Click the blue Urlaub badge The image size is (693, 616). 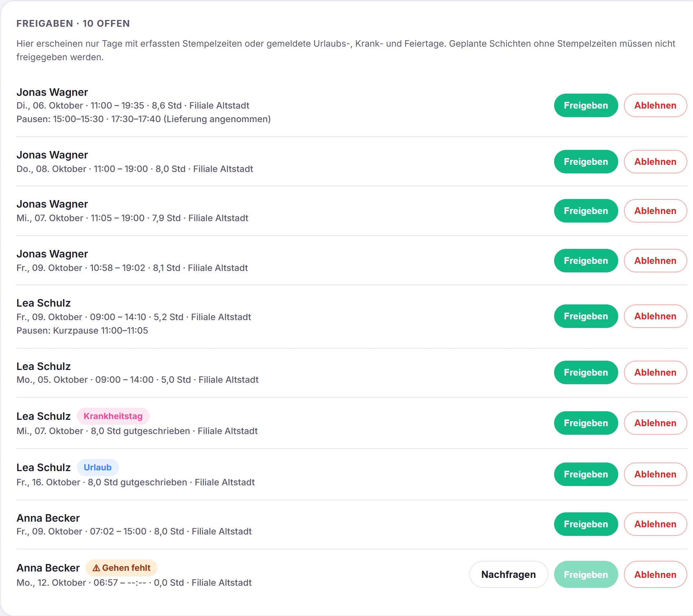pyautogui.click(x=98, y=468)
